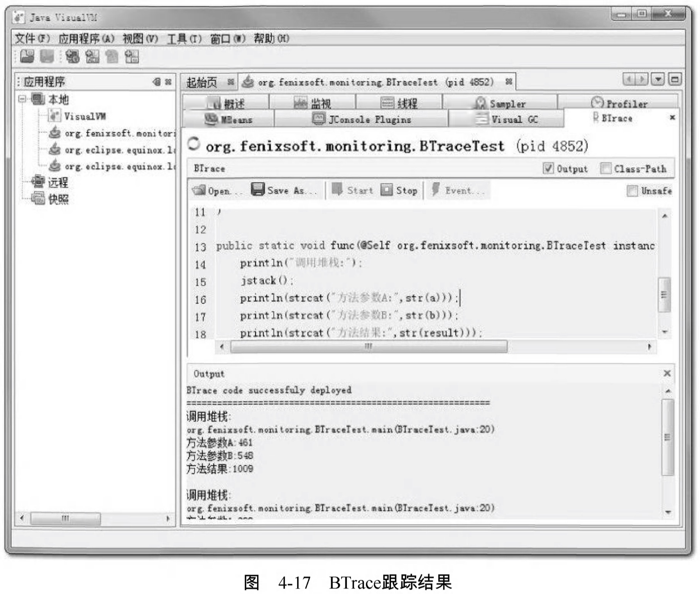The image size is (700, 594).
Task: Toggle the Output checkbox
Action: (x=548, y=168)
